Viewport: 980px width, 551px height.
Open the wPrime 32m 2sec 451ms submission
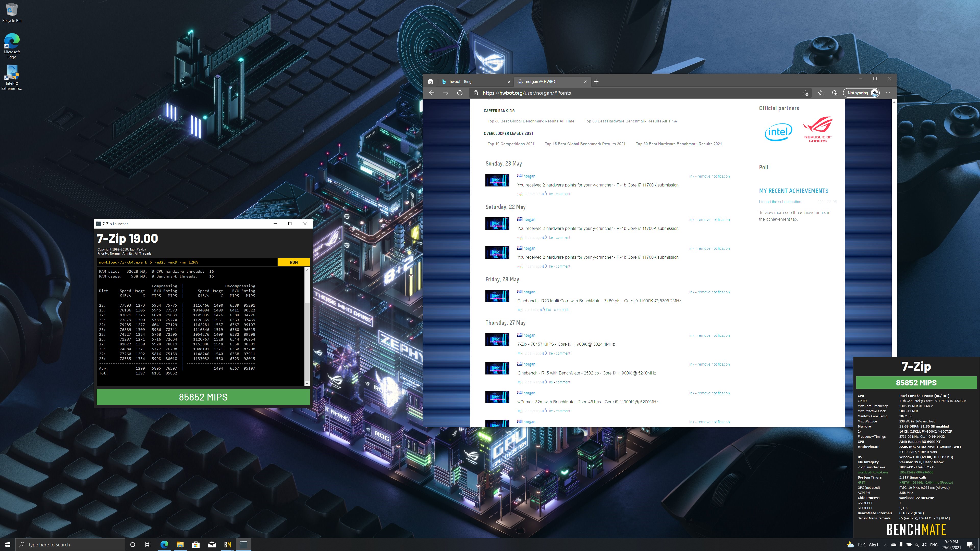coord(587,402)
